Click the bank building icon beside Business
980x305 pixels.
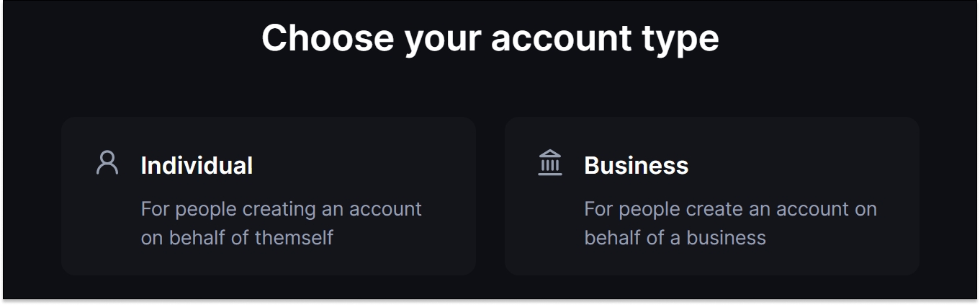[550, 162]
